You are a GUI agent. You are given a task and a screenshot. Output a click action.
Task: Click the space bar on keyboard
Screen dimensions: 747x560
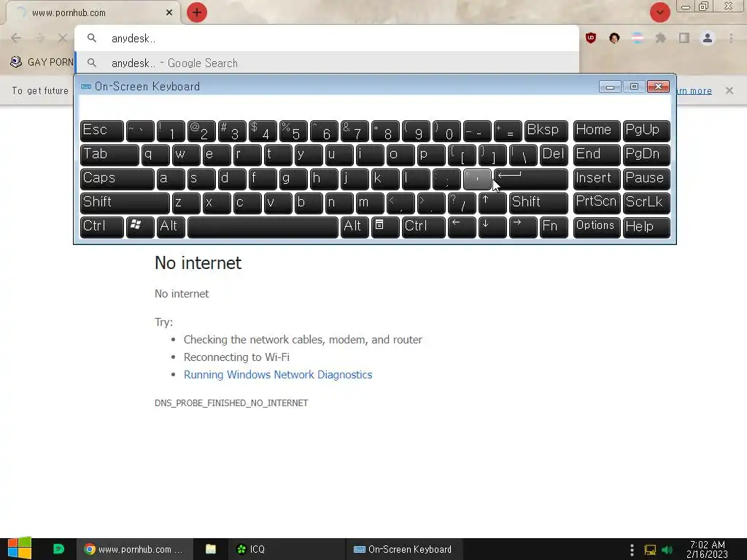[x=263, y=227]
